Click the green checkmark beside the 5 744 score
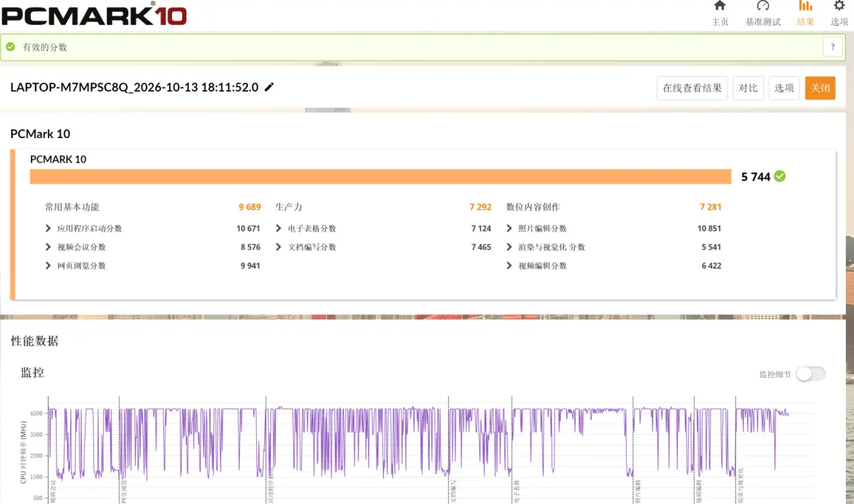The image size is (854, 504). click(x=780, y=177)
